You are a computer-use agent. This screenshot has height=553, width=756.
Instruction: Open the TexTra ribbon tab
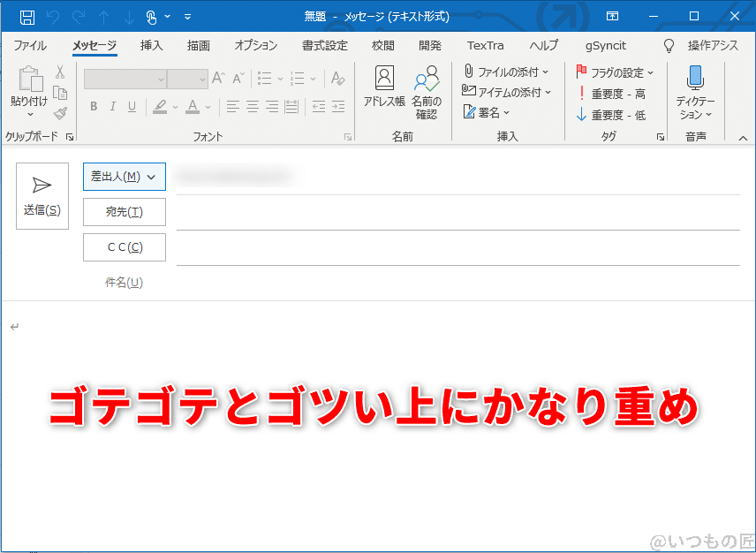pos(485,45)
